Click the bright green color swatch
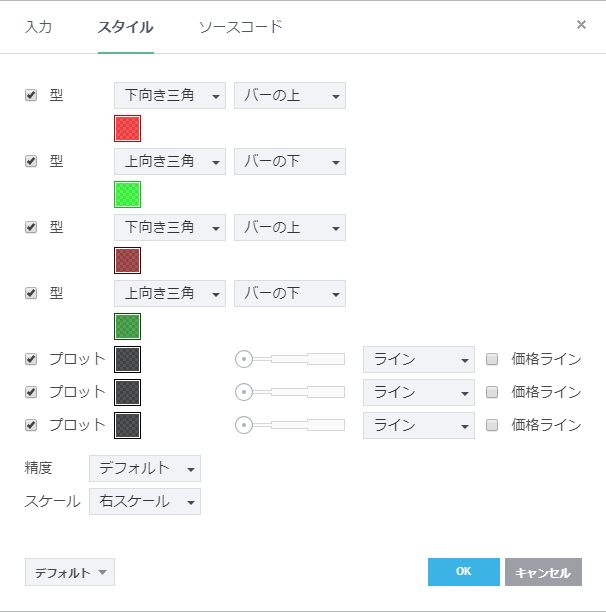 [128, 194]
